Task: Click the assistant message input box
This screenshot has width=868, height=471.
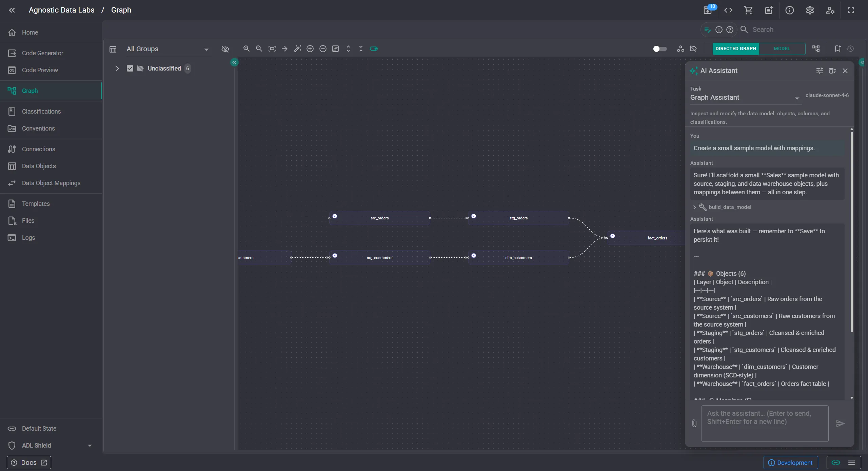Action: pos(765,424)
